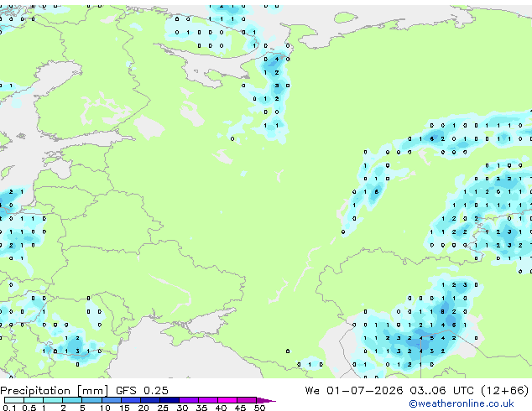532x411 pixels.
Task: Click the '03..06 UTC' time text
Action: (x=441, y=391)
